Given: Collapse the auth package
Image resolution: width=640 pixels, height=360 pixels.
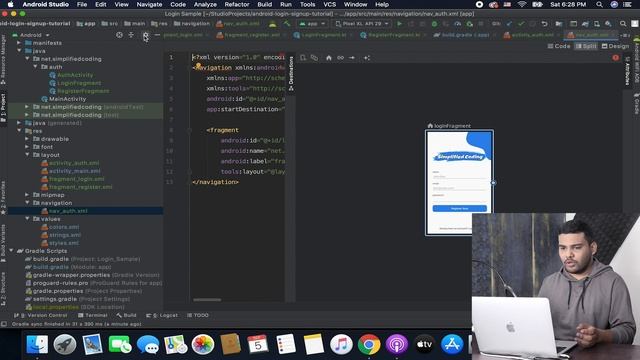Looking at the screenshot, I should pos(35,67).
